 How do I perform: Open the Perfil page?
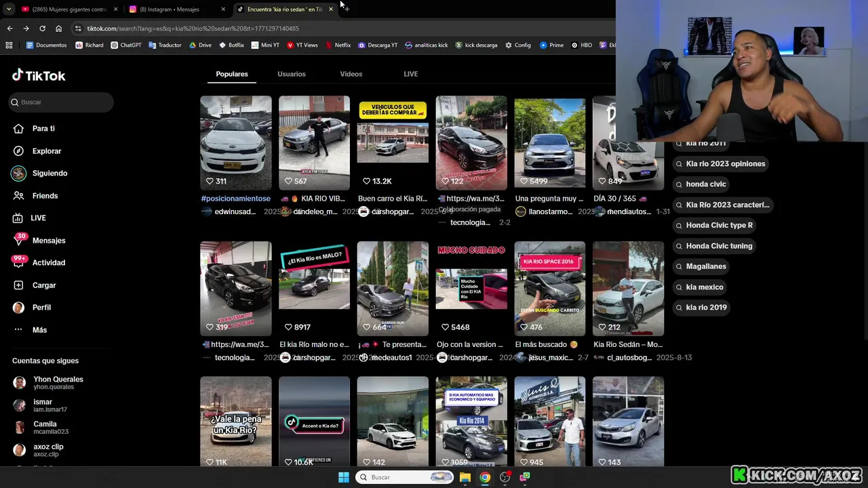point(41,308)
